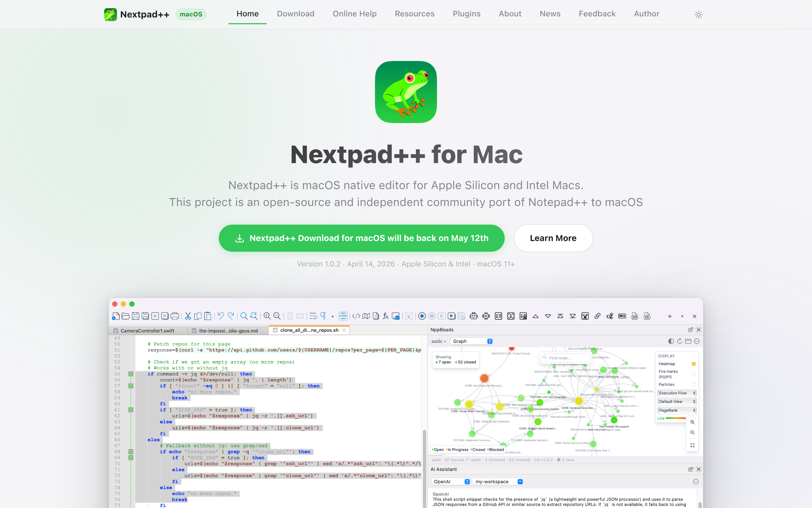Enable the Particles checkbox
This screenshot has height=508, width=812.
pyautogui.click(x=694, y=385)
